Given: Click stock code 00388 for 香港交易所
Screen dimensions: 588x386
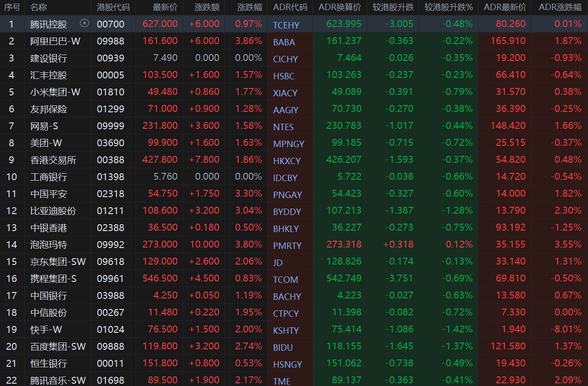Looking at the screenshot, I should pos(111,160).
